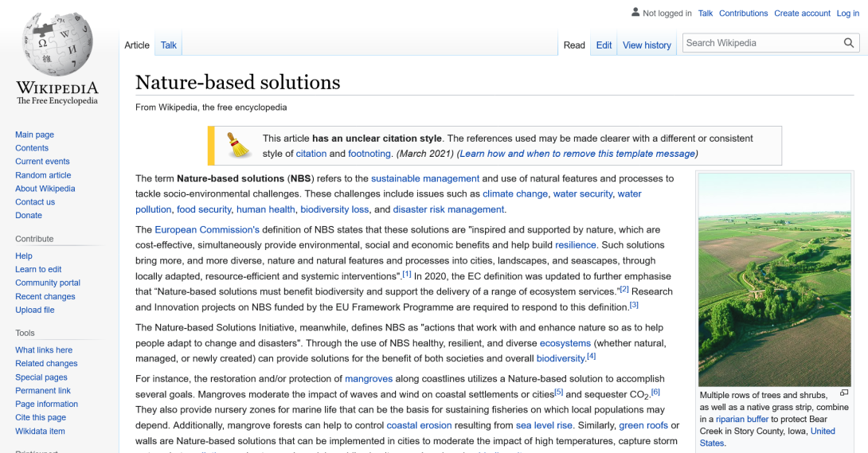Follow the sea level rise link
The width and height of the screenshot is (868, 453).
[x=544, y=425]
